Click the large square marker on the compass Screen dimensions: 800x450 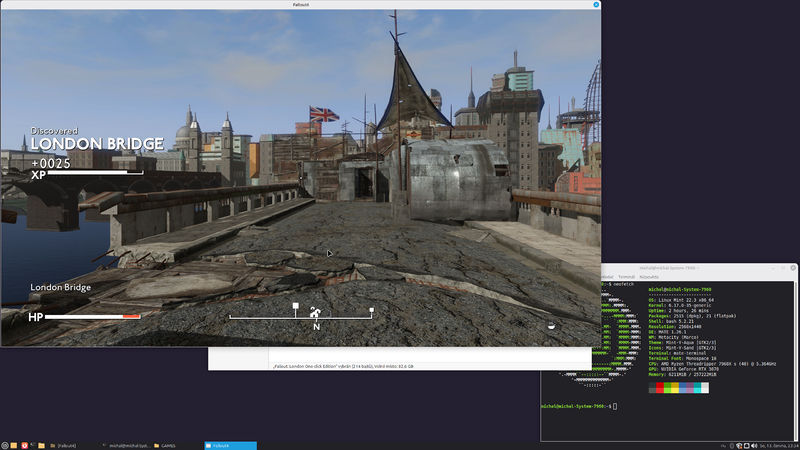[x=295, y=306]
